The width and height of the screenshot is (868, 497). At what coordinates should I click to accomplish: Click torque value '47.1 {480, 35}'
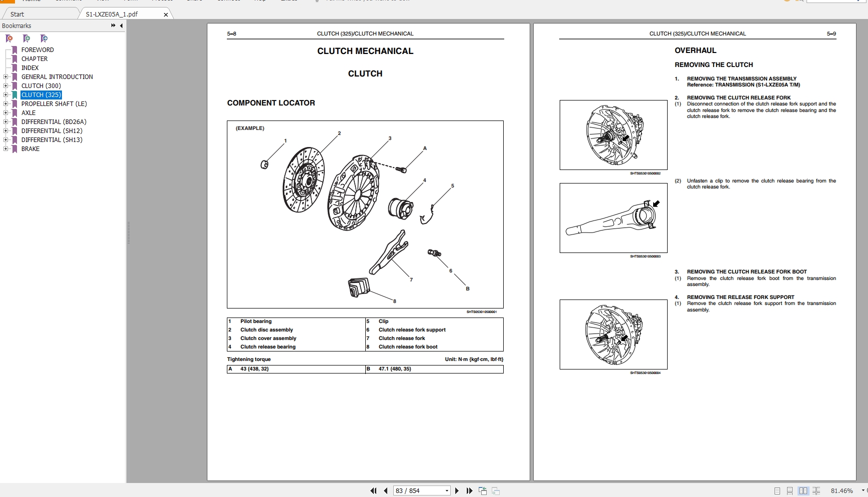(x=395, y=369)
